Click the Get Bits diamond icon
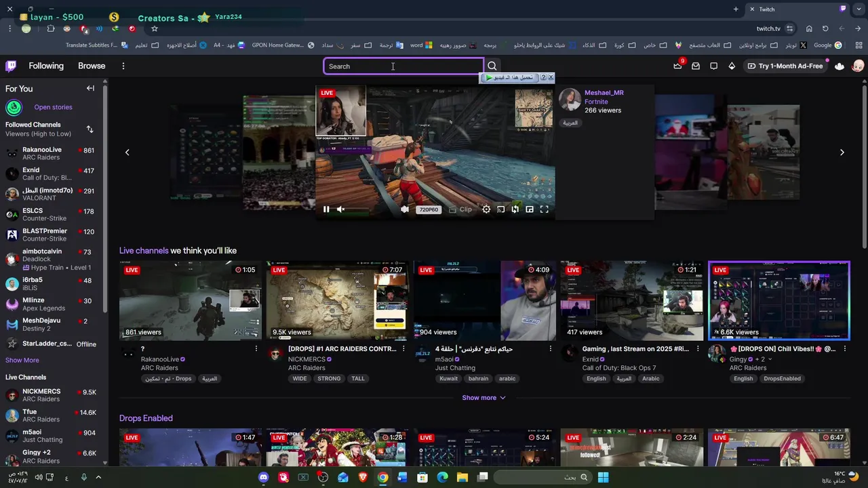Screen dimensions: 868x488 pyautogui.click(x=732, y=66)
